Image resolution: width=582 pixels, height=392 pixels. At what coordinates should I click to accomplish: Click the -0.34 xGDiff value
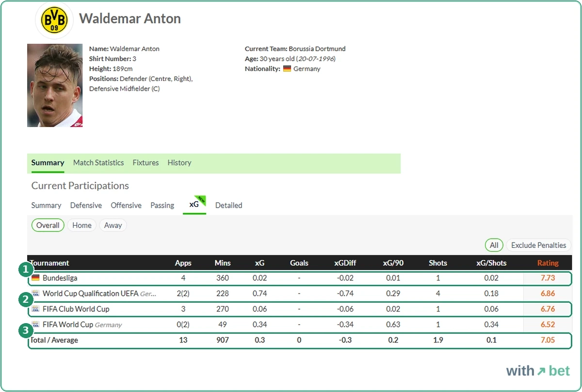345,325
